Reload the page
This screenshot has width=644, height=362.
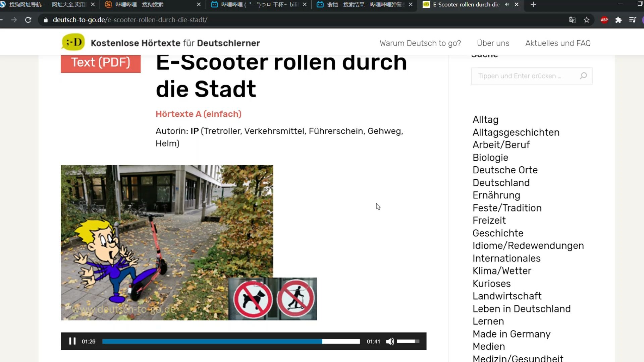pos(28,20)
